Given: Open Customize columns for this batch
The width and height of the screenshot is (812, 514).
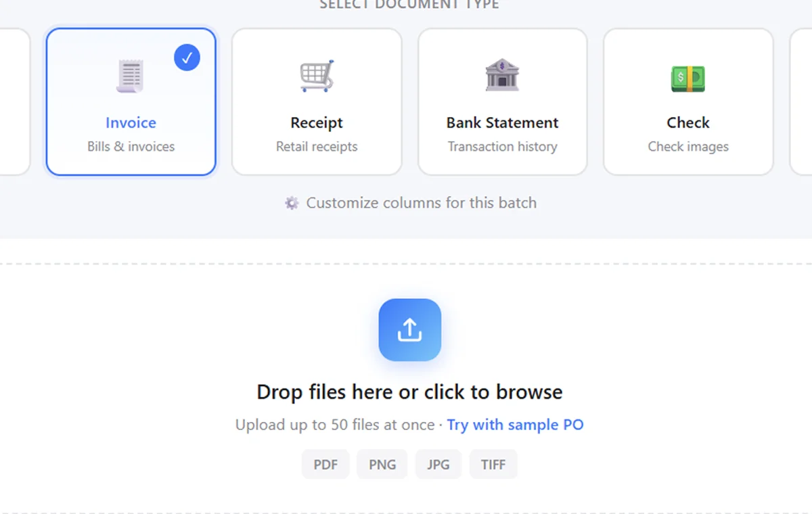Looking at the screenshot, I should click(411, 203).
